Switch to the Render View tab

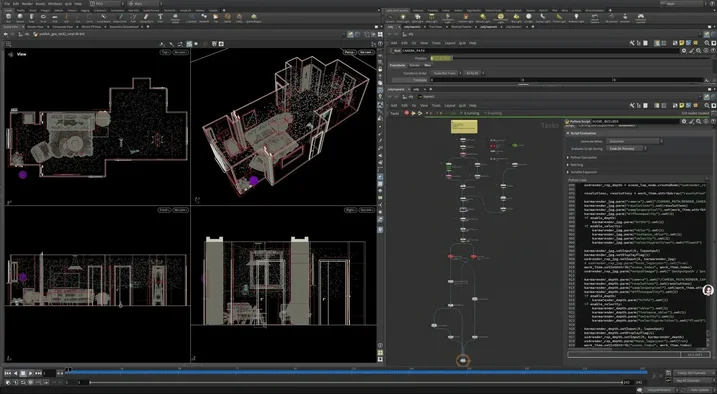[35, 27]
